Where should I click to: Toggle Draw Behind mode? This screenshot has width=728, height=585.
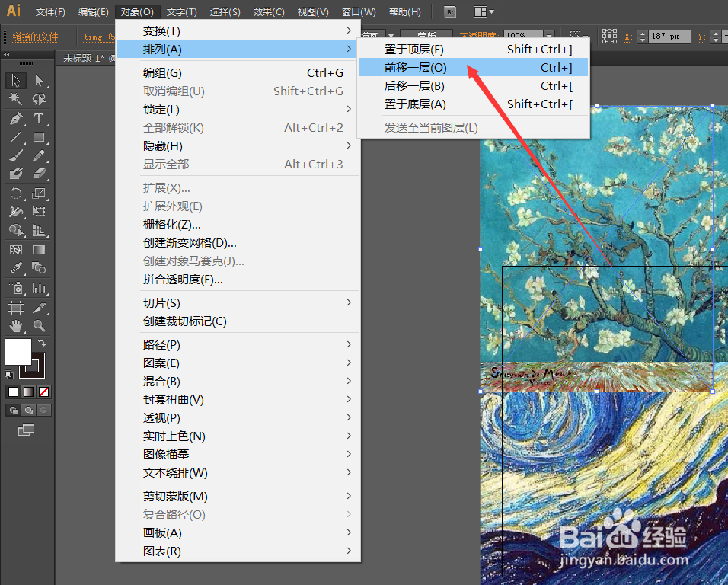click(29, 411)
